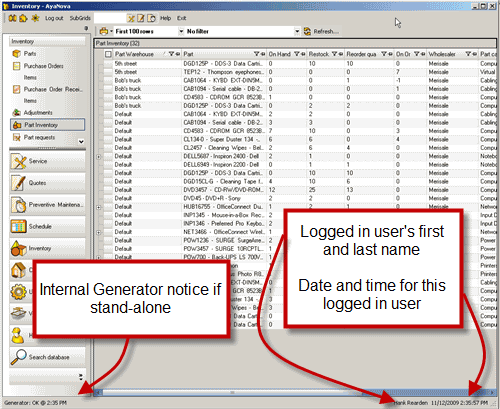
Task: Click the person icon in navigation pane
Action: tap(18, 335)
